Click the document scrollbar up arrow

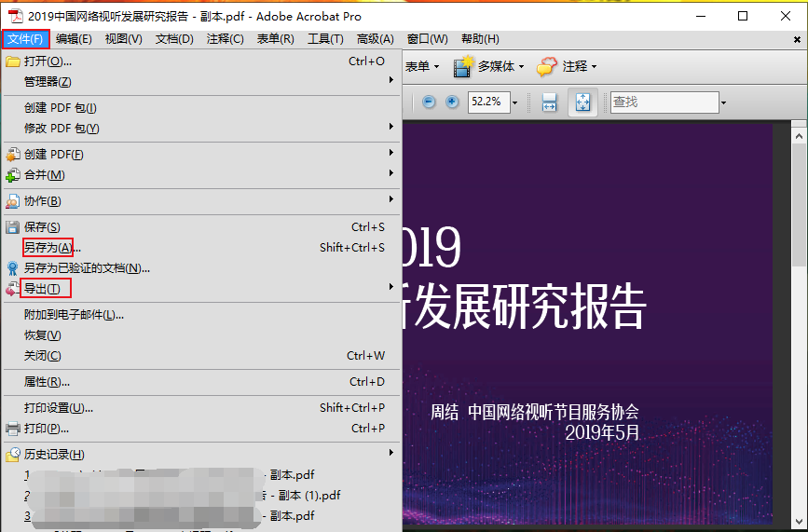pyautogui.click(x=800, y=136)
